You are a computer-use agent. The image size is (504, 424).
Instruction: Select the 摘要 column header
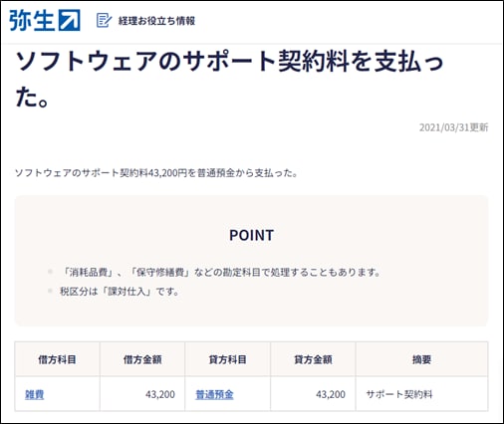(x=421, y=359)
